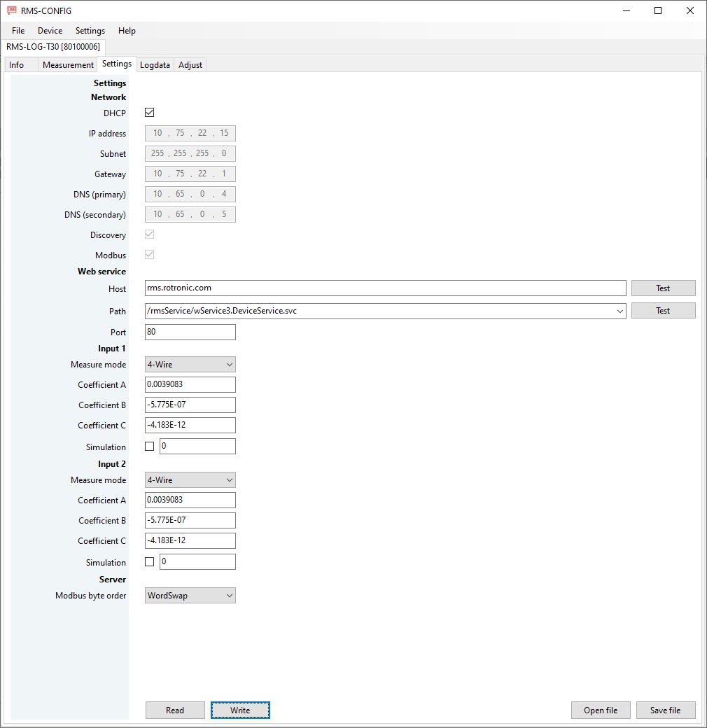Click the RMS-CONFIG app icon in title bar

[12, 10]
